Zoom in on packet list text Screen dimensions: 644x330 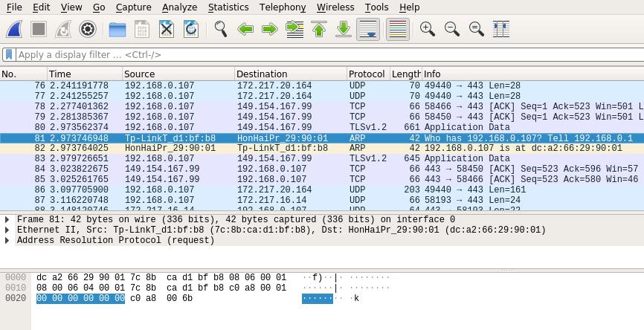pos(427,29)
